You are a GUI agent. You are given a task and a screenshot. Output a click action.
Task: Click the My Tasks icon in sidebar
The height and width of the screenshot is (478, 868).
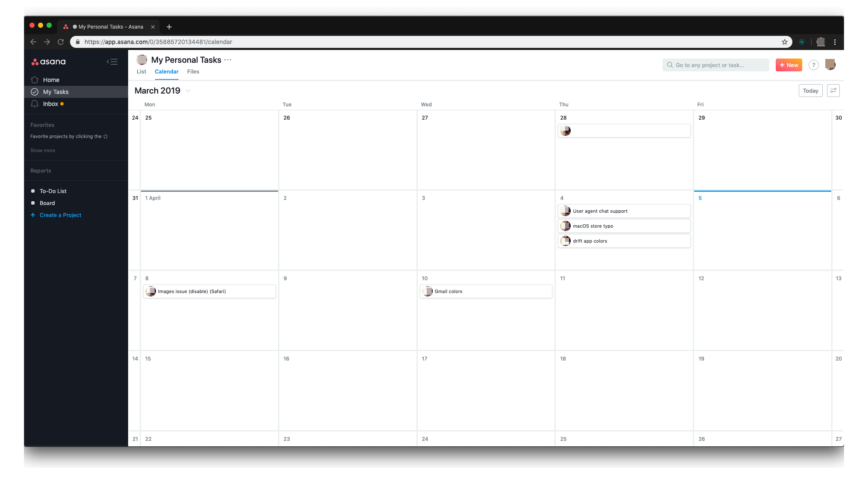point(35,91)
